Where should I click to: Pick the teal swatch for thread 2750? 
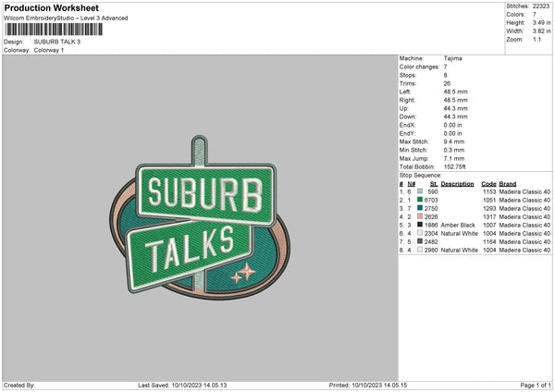[x=420, y=207]
